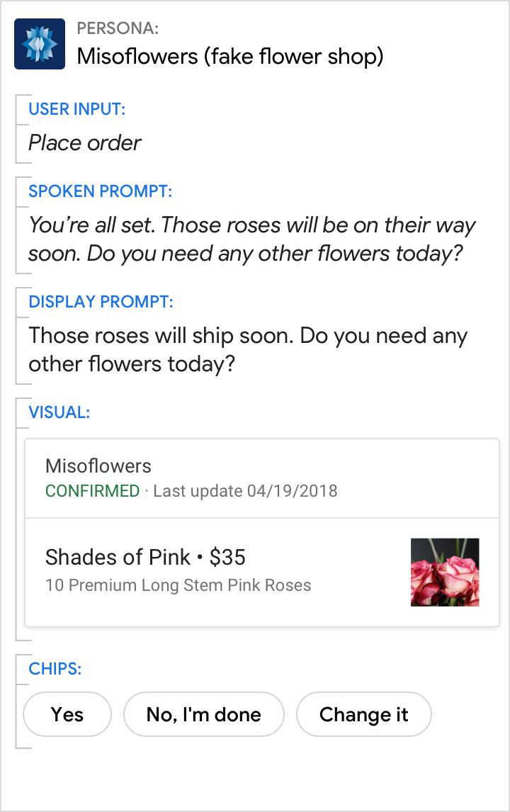Select the Shades of Pink $35 item
This screenshot has height=812, width=510.
(x=145, y=558)
